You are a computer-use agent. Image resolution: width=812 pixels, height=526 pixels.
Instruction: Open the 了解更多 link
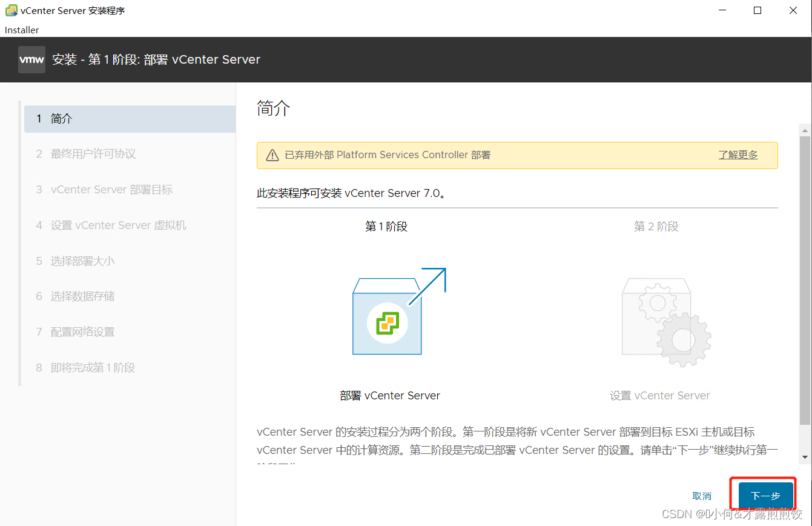pyautogui.click(x=738, y=155)
